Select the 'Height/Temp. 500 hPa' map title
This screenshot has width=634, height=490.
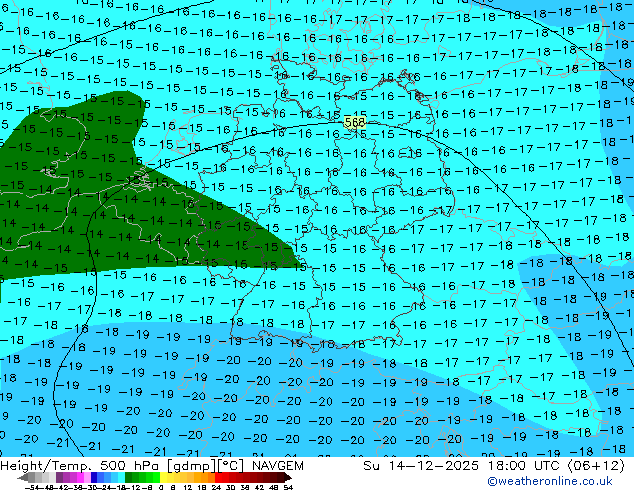point(80,466)
